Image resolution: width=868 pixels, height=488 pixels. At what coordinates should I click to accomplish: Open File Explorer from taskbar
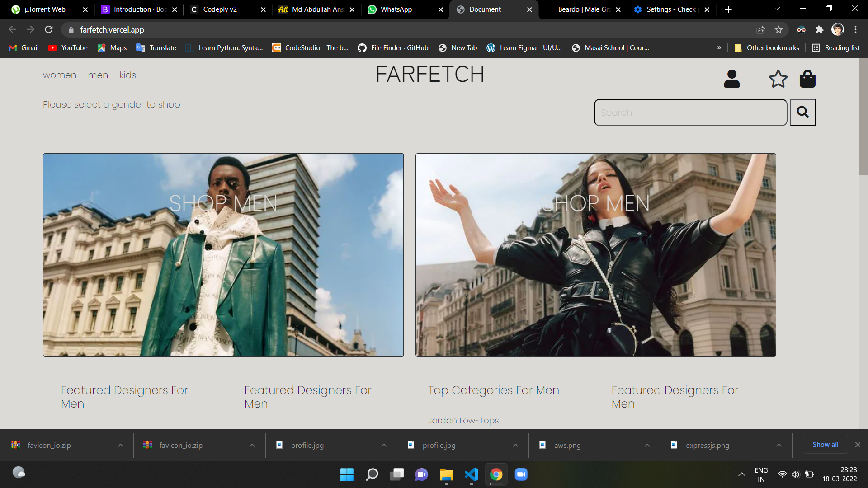(x=446, y=474)
